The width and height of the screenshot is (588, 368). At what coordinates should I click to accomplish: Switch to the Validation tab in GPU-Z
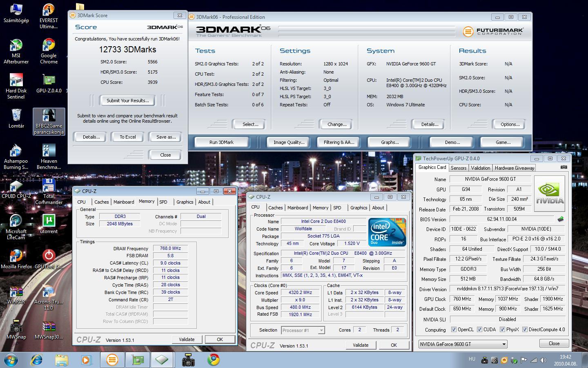pos(480,168)
